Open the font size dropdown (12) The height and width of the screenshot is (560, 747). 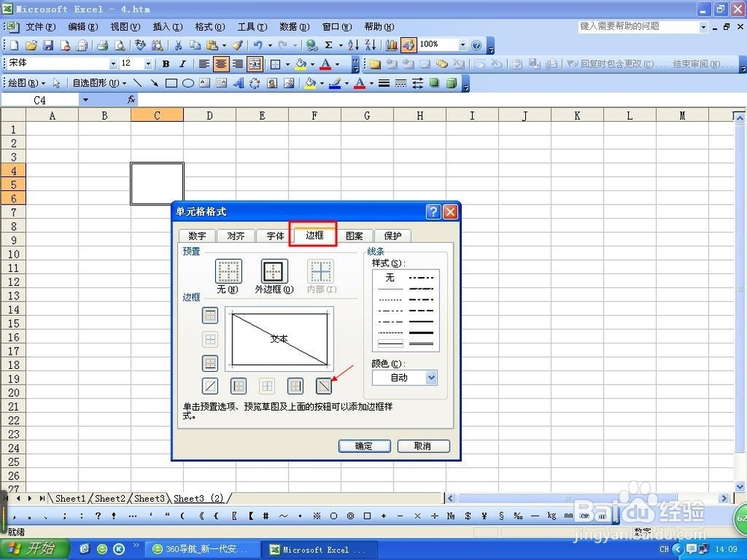pos(148,63)
